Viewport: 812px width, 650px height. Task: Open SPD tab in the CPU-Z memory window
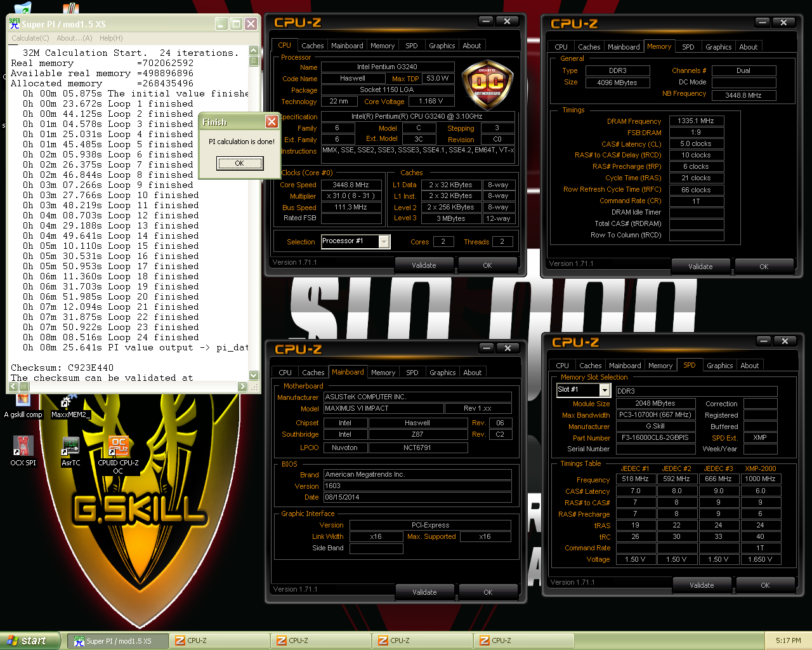pos(688,47)
